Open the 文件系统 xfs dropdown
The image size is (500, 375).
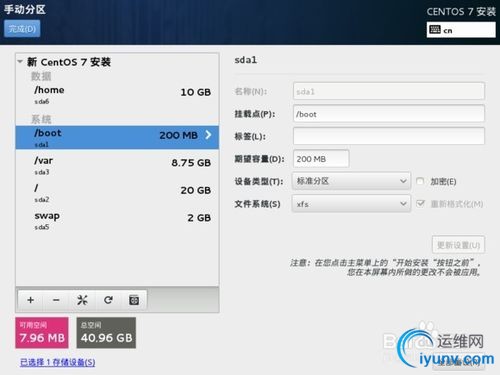(351, 203)
